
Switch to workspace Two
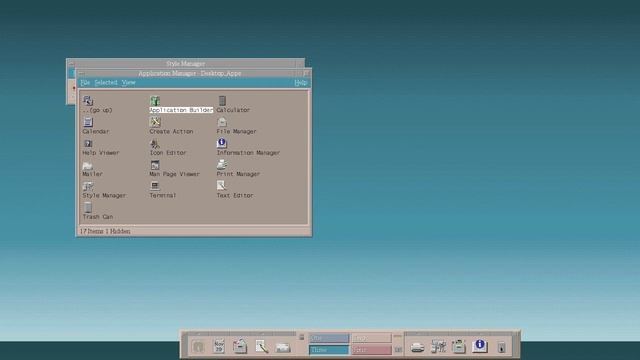coord(371,338)
